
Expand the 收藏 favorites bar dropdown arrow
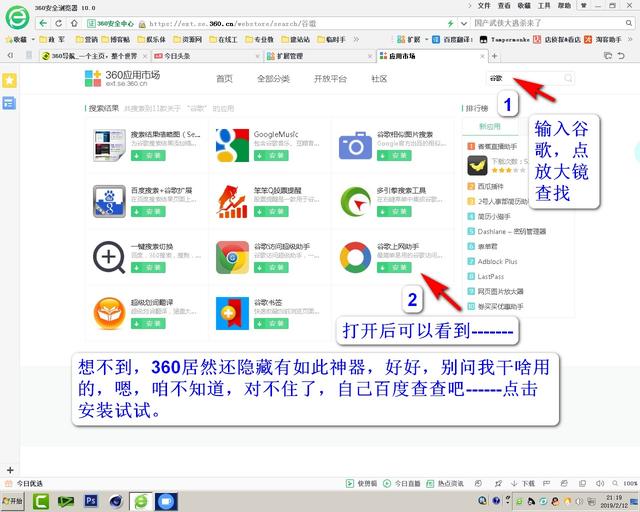point(33,39)
